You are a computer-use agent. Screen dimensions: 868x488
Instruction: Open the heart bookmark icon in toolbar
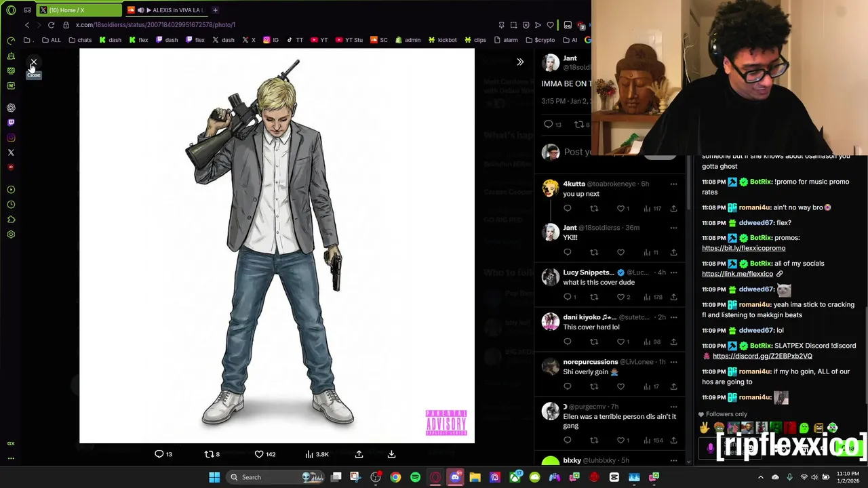coord(550,25)
